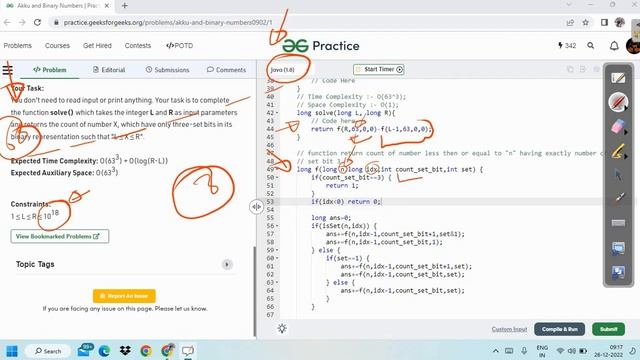Share this page from address bar

pos(570,22)
